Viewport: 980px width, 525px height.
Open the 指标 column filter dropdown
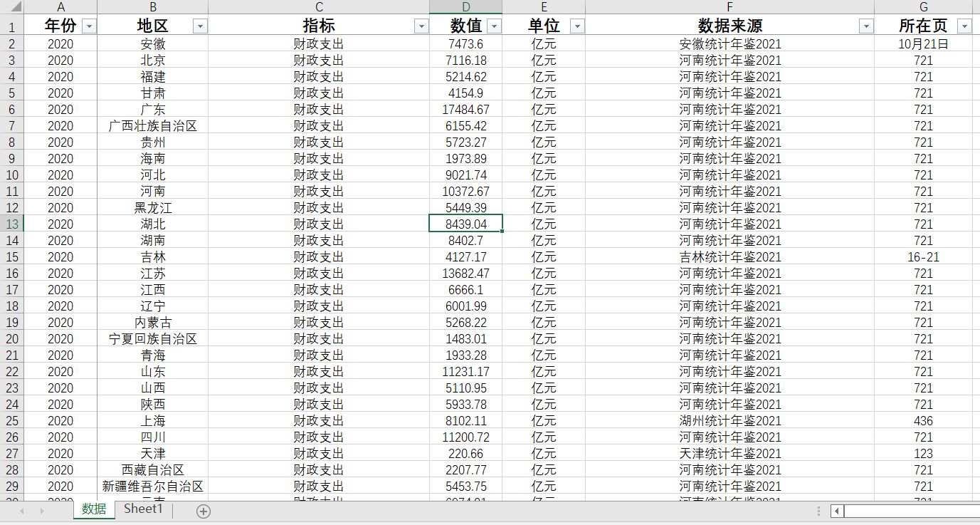[x=422, y=26]
